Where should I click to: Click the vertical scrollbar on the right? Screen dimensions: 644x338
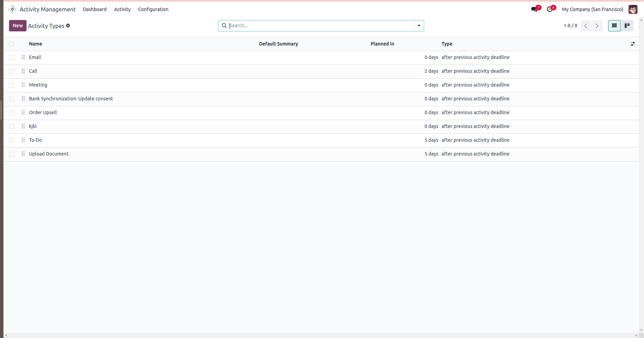(641, 175)
